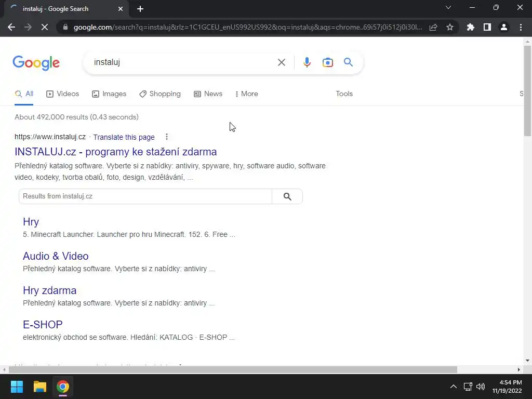
Task: Click the horizontal scrollbar thumb
Action: (x=233, y=369)
